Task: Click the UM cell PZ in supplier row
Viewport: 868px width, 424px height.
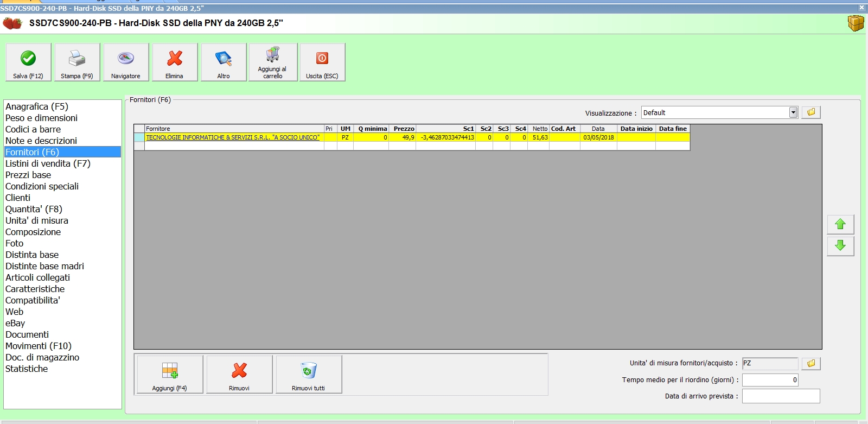Action: pos(345,137)
